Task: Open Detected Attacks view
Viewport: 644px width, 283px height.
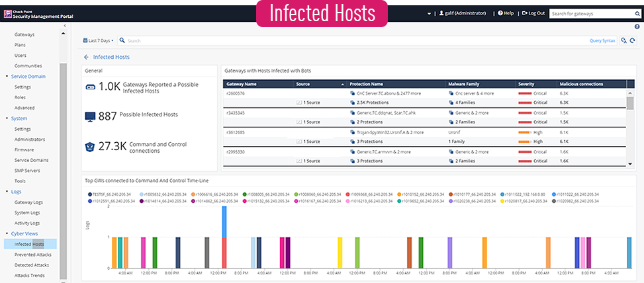Action: pos(32,265)
